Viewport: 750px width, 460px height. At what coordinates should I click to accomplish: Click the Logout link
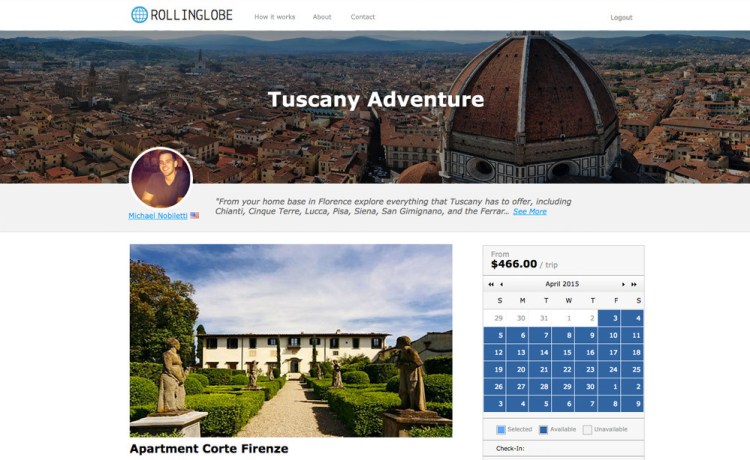coord(621,17)
